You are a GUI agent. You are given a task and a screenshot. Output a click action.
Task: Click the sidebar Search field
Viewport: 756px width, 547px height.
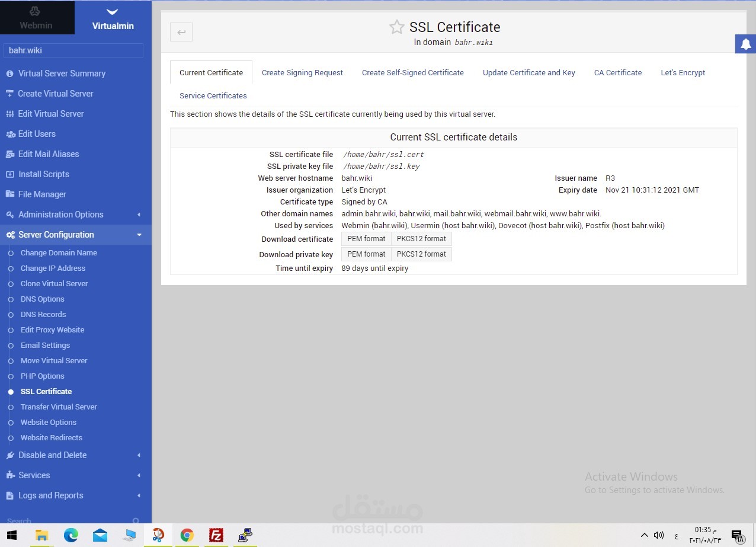point(73,521)
